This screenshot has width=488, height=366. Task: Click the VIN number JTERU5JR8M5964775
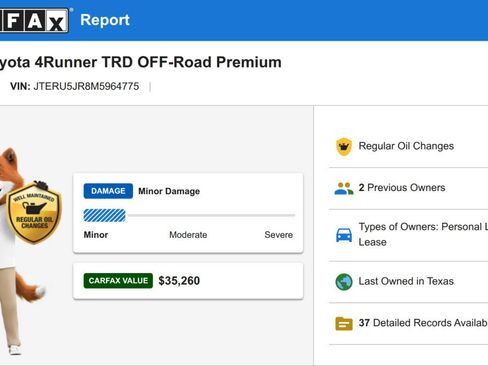click(x=86, y=86)
